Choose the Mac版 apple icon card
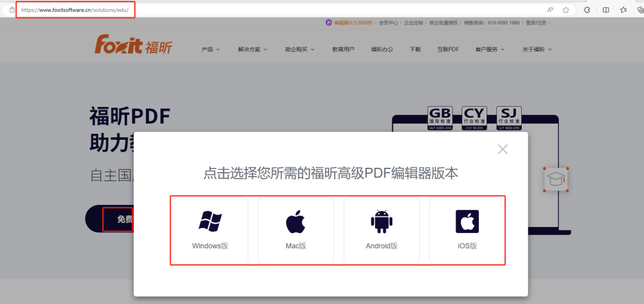 (296, 231)
